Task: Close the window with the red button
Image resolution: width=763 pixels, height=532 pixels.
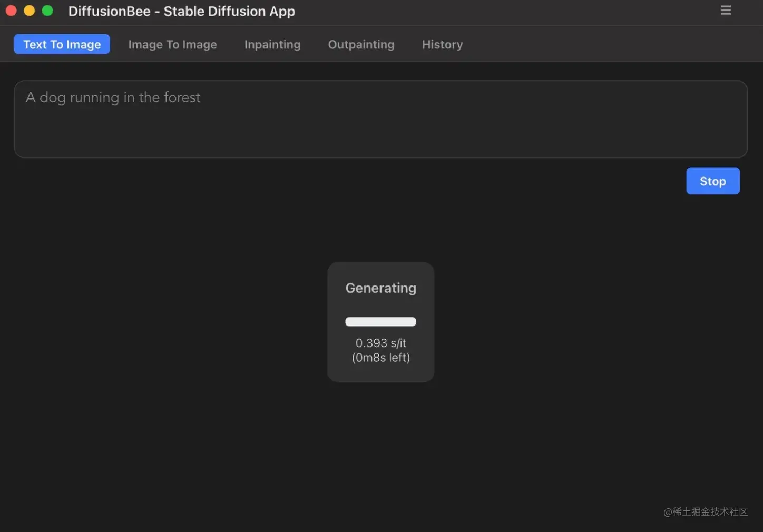Action: click(x=11, y=11)
